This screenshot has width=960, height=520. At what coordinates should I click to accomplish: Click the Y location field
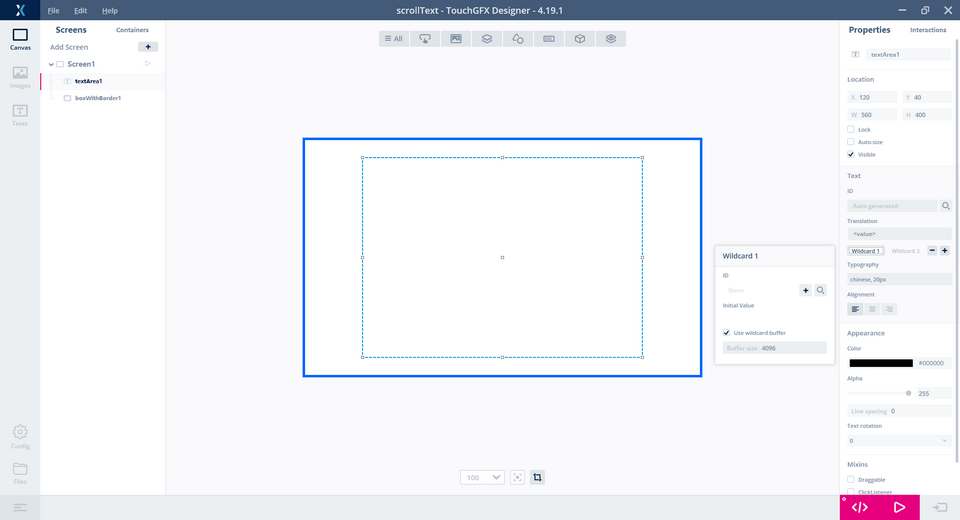[x=927, y=97]
